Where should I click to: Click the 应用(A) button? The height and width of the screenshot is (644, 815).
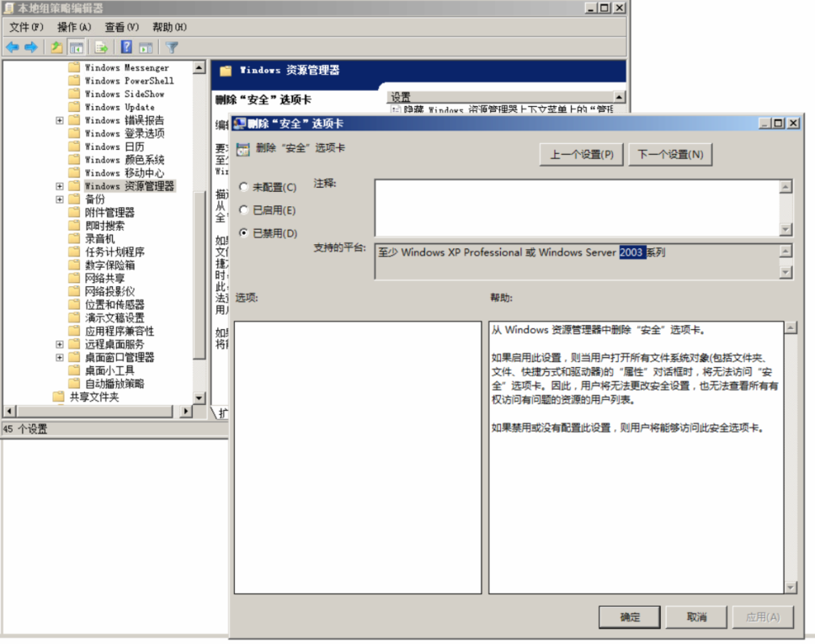763,617
